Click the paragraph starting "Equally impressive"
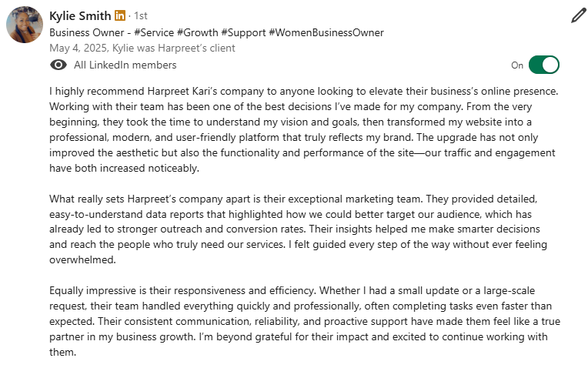This screenshot has height=368, width=588. point(303,322)
